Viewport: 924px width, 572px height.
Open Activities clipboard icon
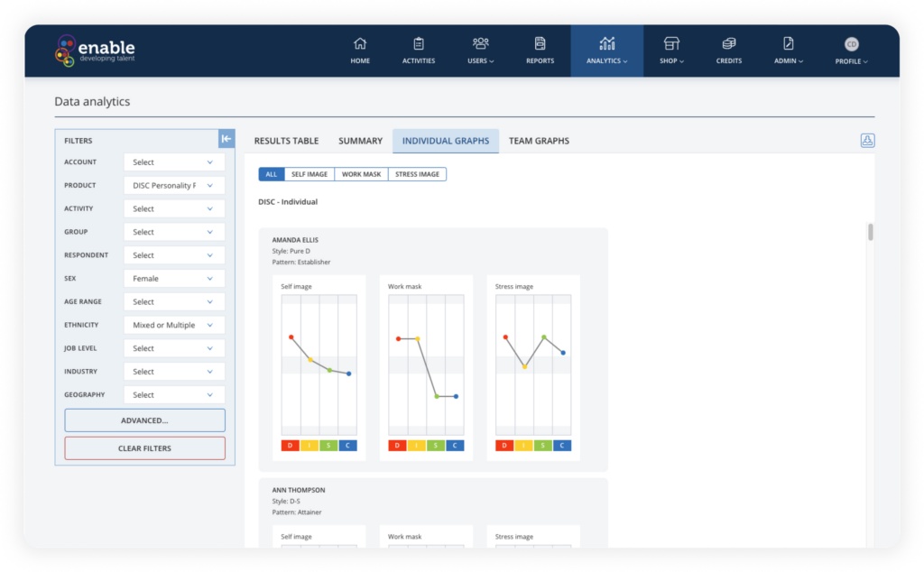419,43
